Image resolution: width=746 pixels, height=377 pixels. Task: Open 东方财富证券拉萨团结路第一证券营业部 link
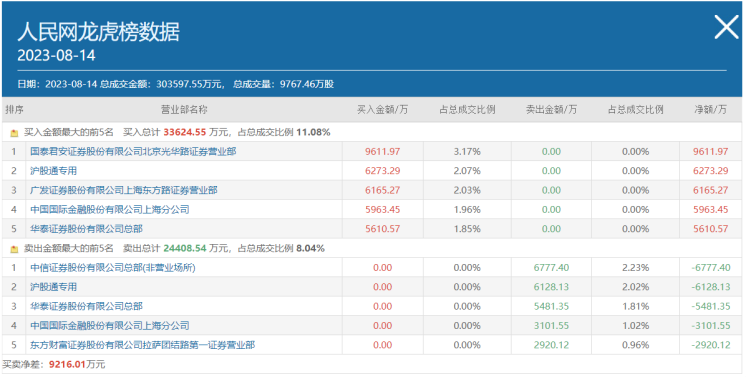[x=142, y=345]
